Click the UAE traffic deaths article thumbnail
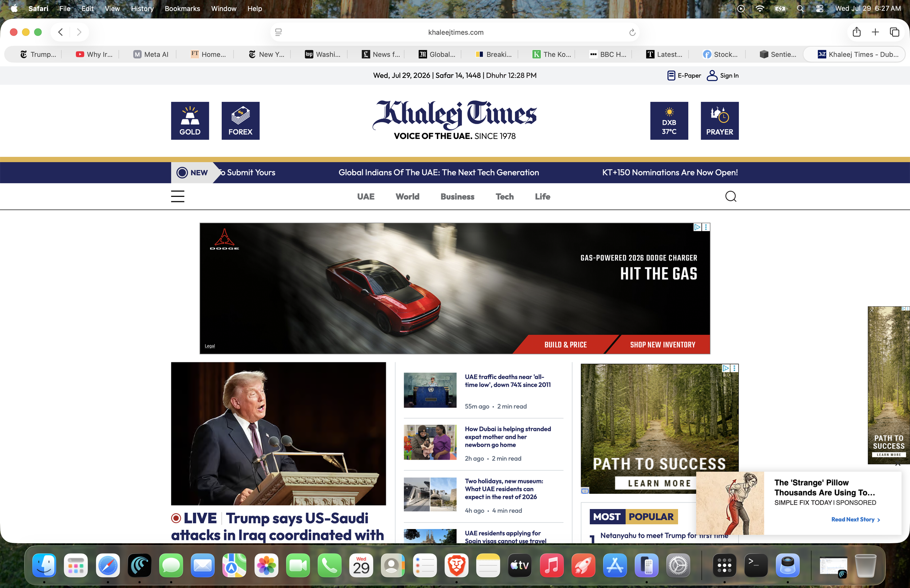Viewport: 910px width, 588px height. tap(430, 390)
